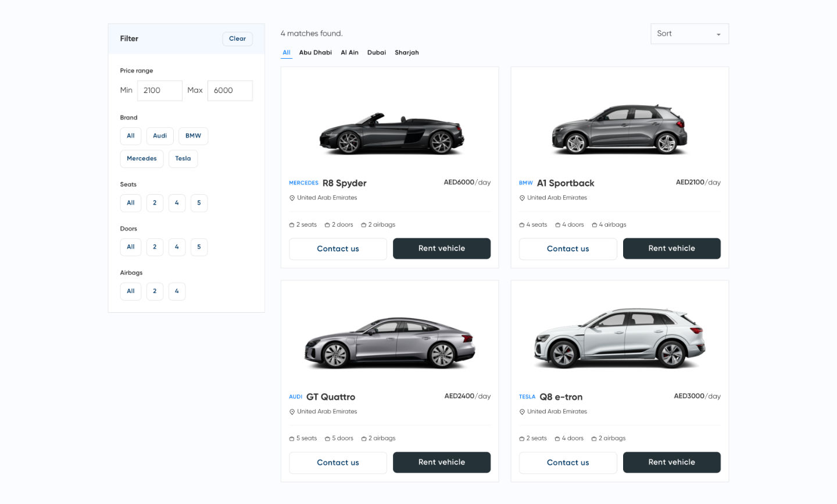Select 2 doors filter option
The image size is (837, 504).
pyautogui.click(x=155, y=247)
